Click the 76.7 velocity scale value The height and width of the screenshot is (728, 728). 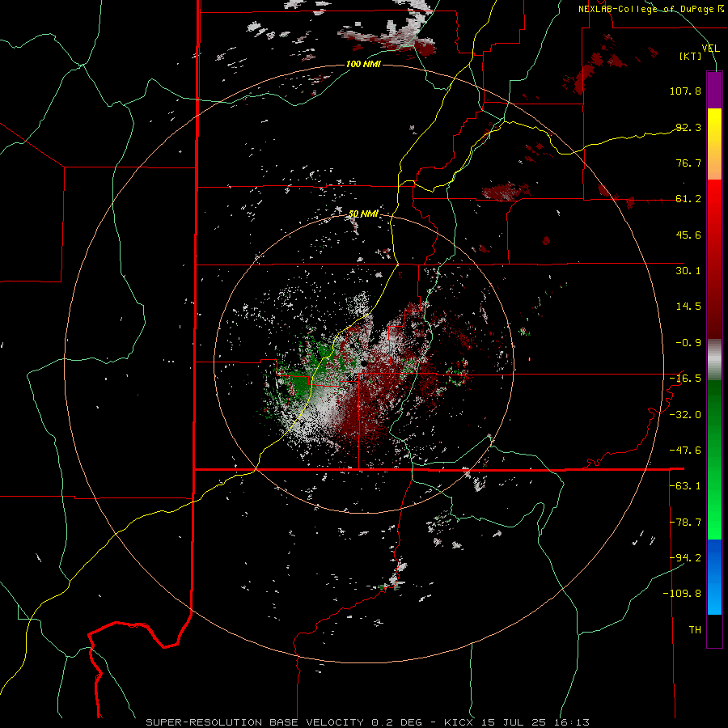coord(688,163)
